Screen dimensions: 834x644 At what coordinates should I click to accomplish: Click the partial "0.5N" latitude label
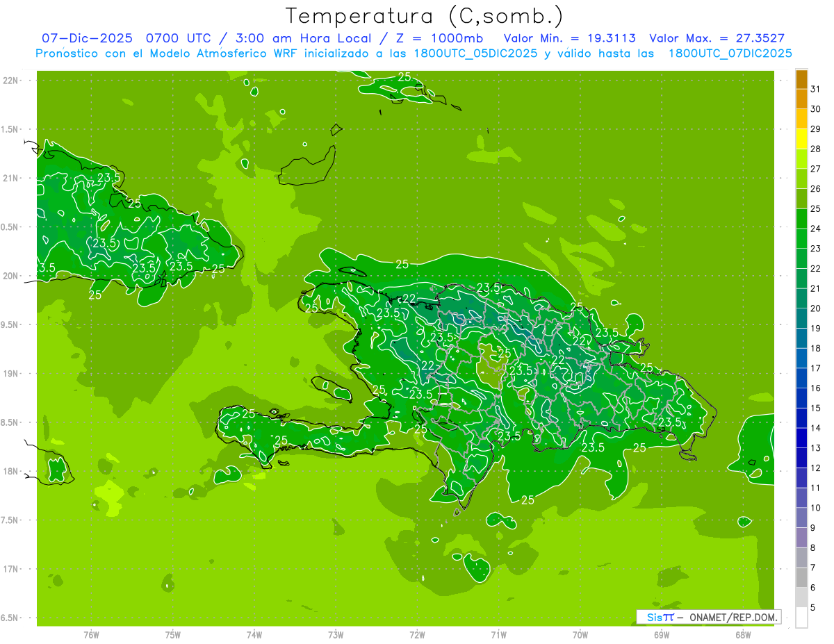pos(10,227)
